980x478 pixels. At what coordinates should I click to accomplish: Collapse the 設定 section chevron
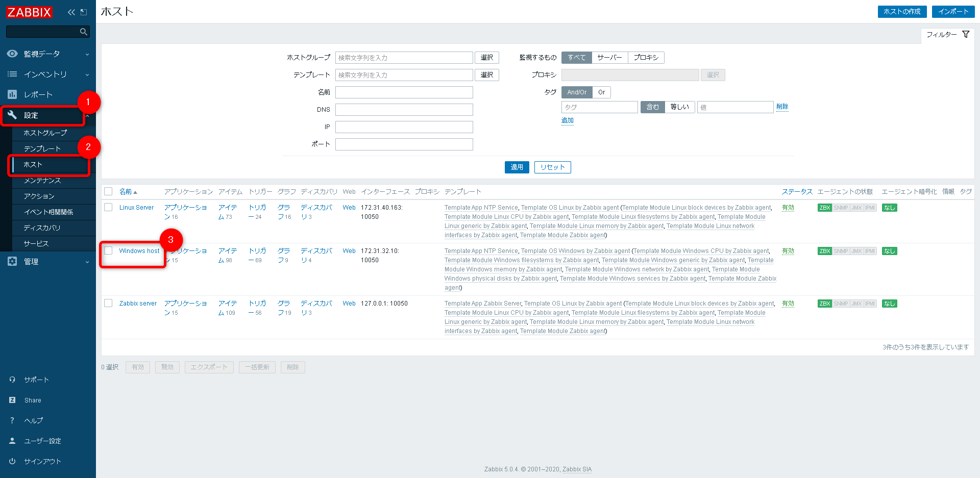coord(87,115)
